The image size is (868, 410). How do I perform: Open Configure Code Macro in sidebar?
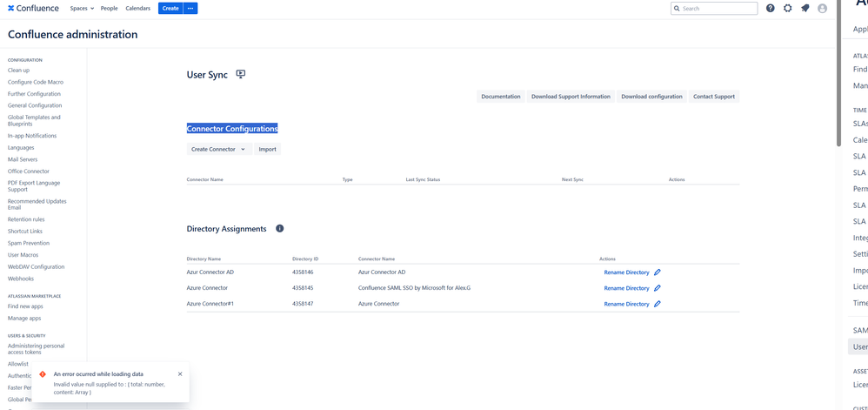[36, 82]
